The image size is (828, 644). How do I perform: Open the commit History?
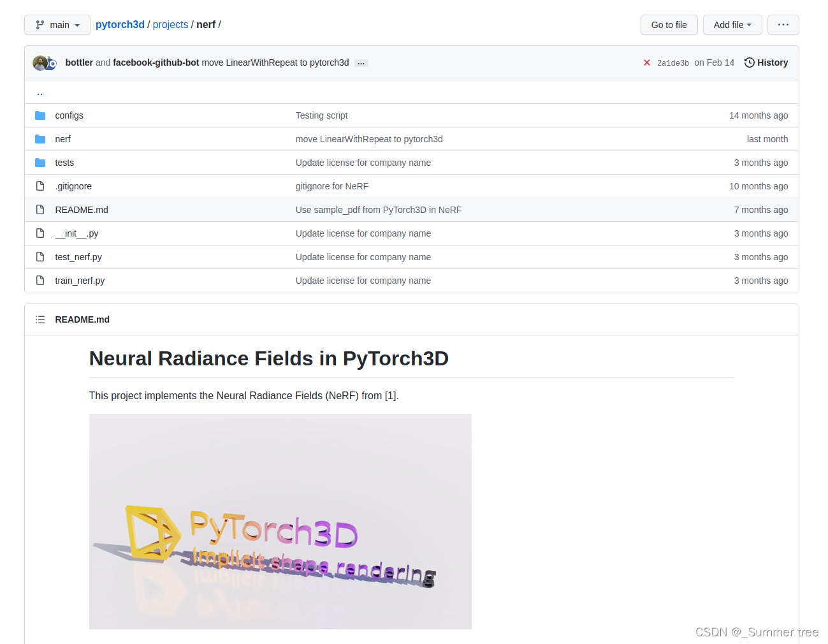[766, 62]
